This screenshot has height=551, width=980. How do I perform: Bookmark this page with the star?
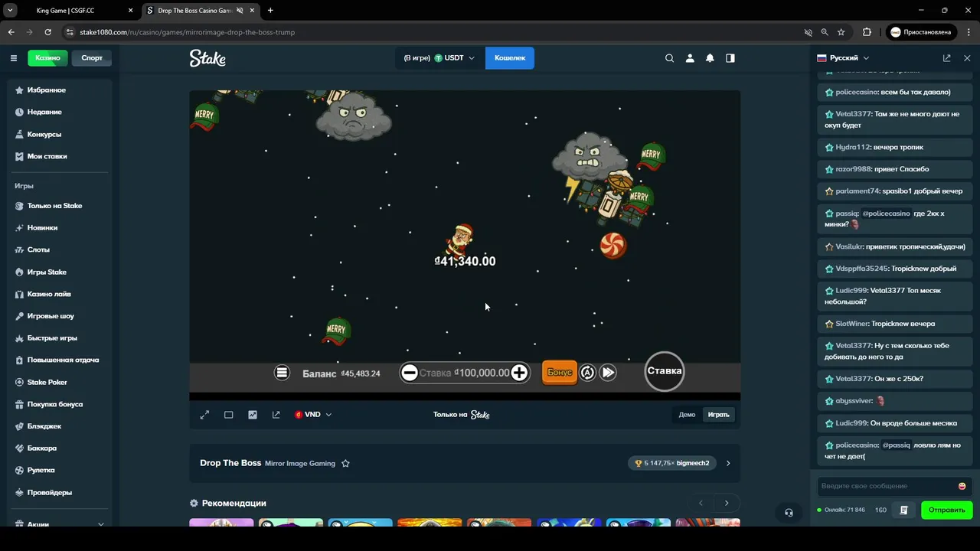click(x=841, y=32)
